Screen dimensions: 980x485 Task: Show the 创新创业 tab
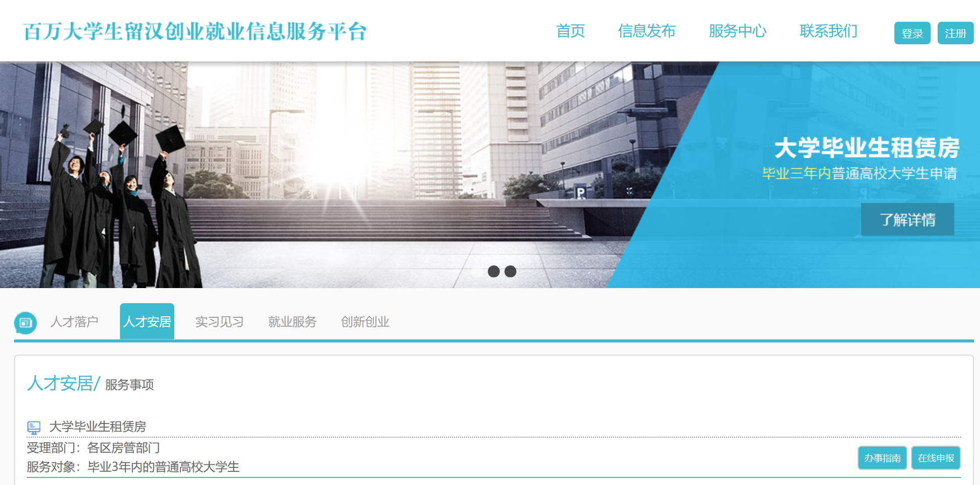click(x=365, y=322)
